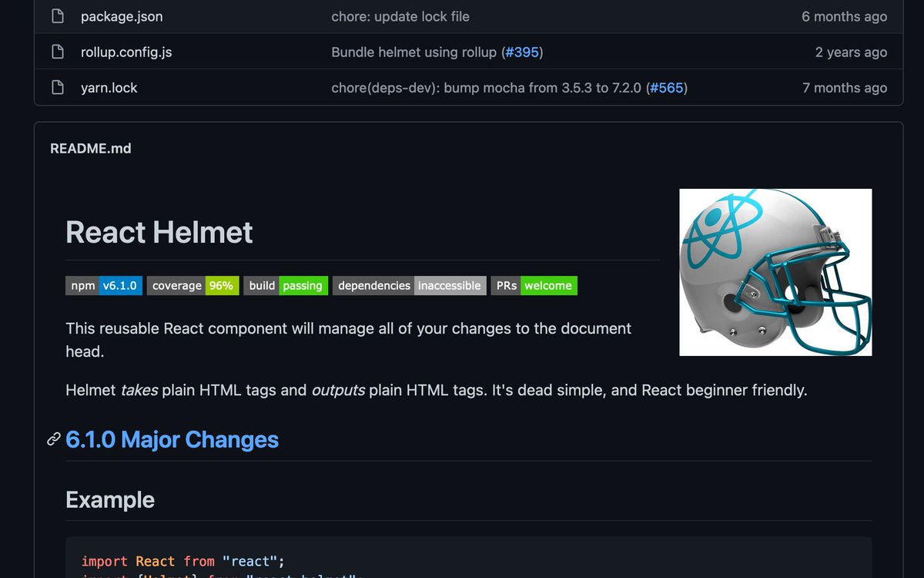The width and height of the screenshot is (924, 578).
Task: Open the dependencies inaccessible badge
Action: 410,285
